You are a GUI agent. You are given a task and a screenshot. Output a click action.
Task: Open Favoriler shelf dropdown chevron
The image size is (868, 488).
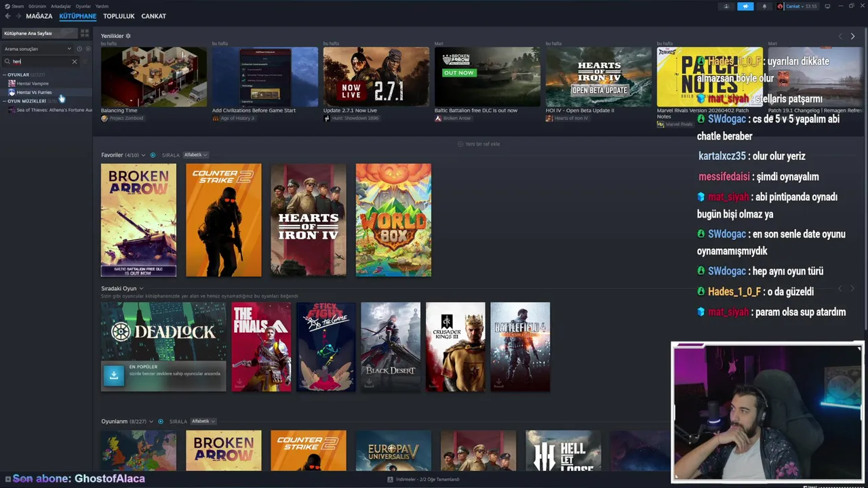(x=143, y=155)
